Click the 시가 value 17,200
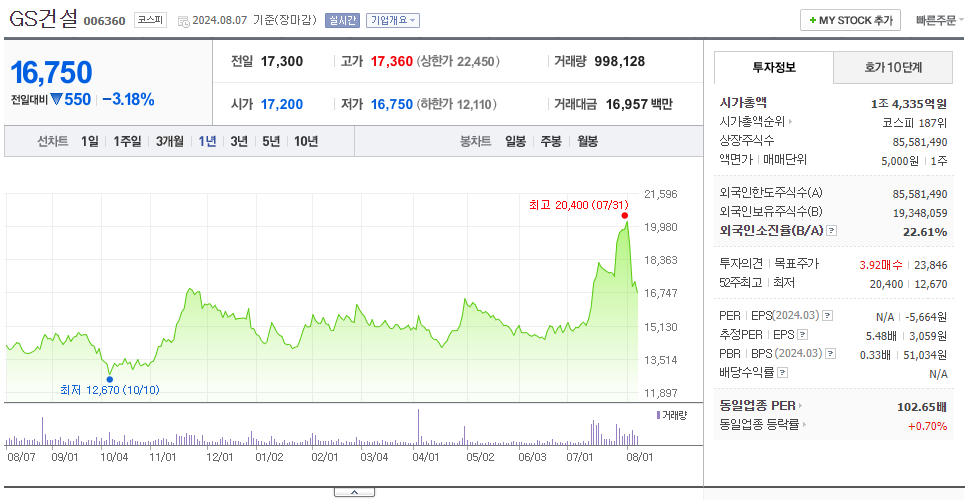Viewport: 968px width, 500px height. [x=282, y=104]
